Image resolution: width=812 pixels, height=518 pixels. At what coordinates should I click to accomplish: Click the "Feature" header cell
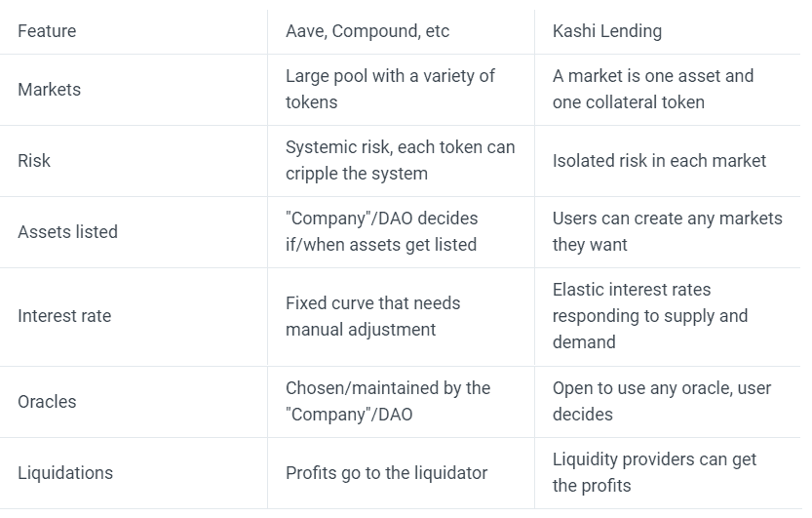[47, 31]
